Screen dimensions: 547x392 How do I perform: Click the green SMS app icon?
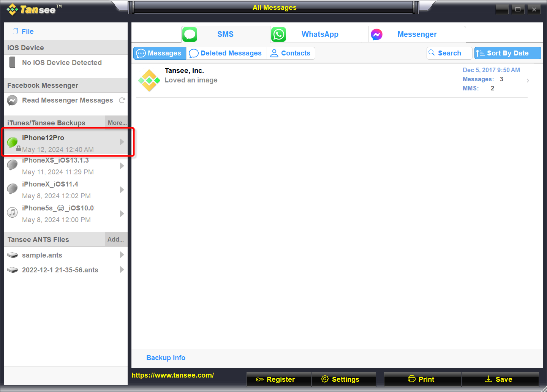pos(190,35)
